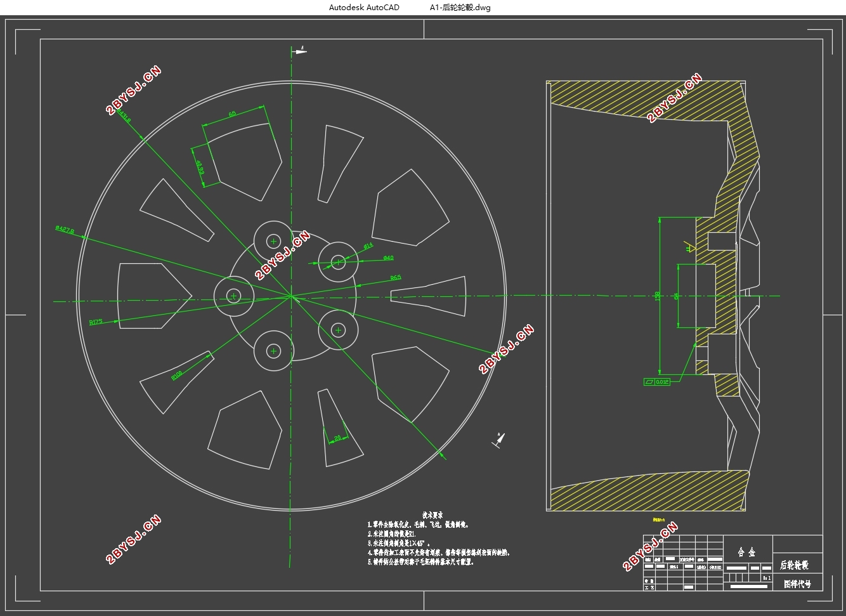Select the 'ø40' counterbore dimension
This screenshot has height=616, width=846.
[x=388, y=258]
